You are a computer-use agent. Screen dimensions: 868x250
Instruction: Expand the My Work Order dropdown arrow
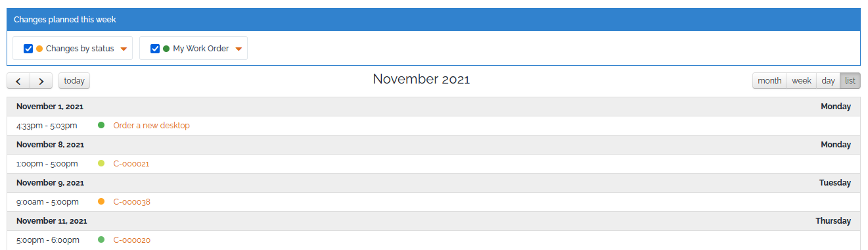tap(239, 49)
